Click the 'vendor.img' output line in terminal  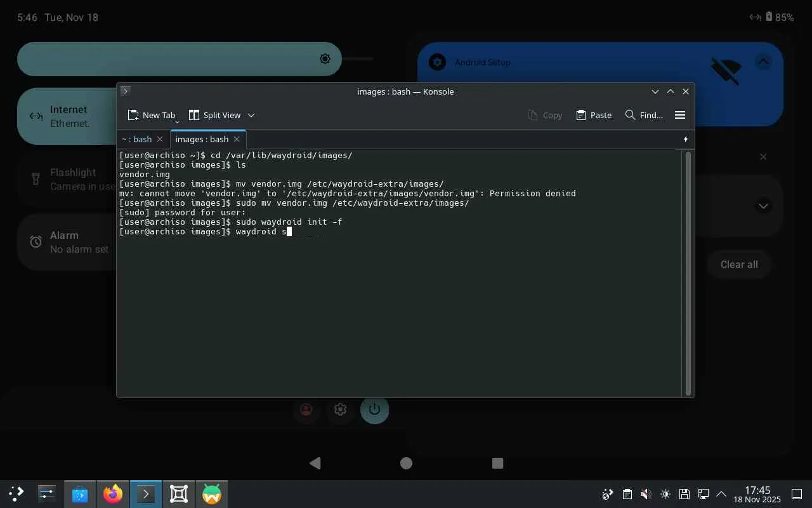click(x=145, y=174)
